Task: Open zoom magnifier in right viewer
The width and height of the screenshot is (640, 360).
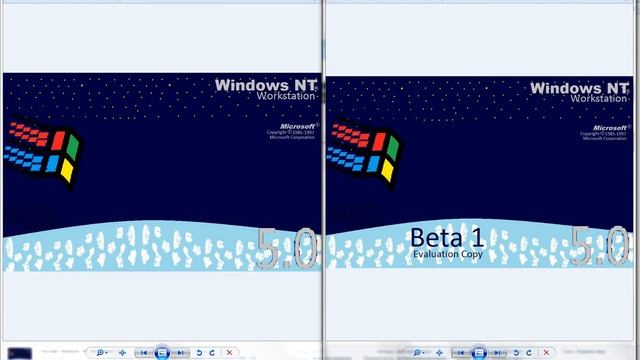Action: point(416,353)
